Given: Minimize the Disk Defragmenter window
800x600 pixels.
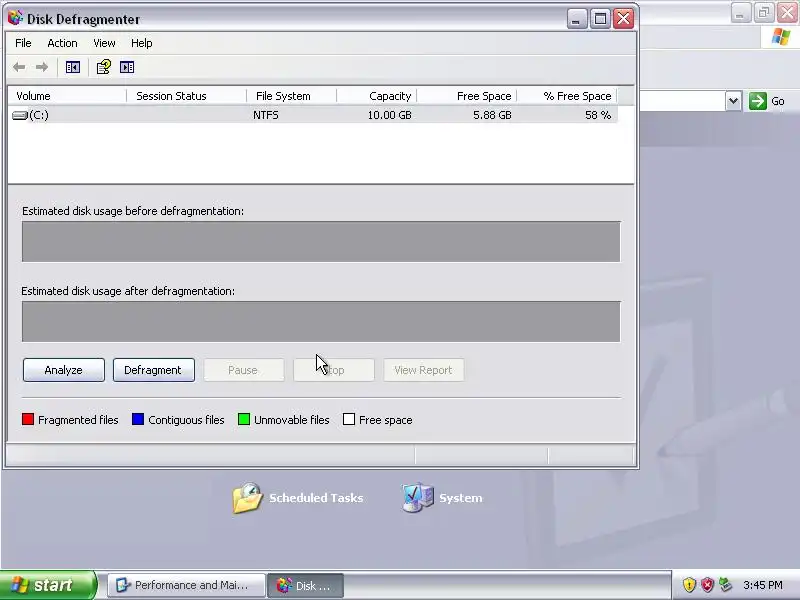Looking at the screenshot, I should 577,19.
